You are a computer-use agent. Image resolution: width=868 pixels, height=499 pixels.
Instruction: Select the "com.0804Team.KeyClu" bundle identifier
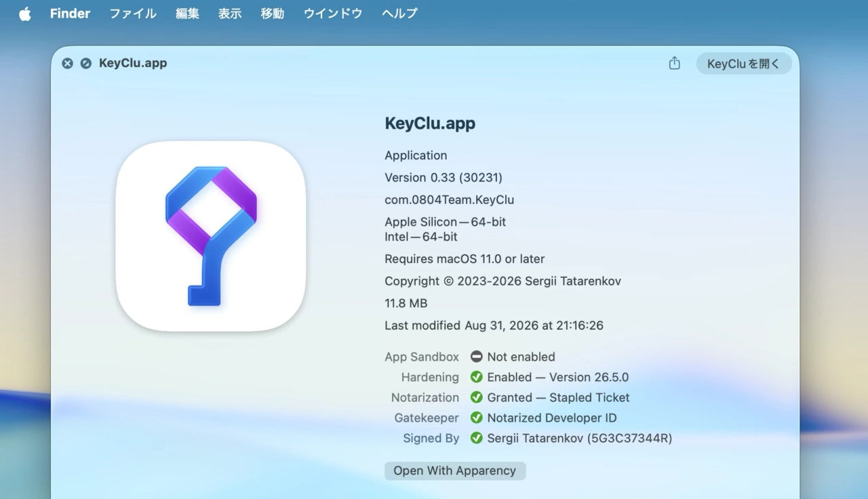[x=450, y=200]
